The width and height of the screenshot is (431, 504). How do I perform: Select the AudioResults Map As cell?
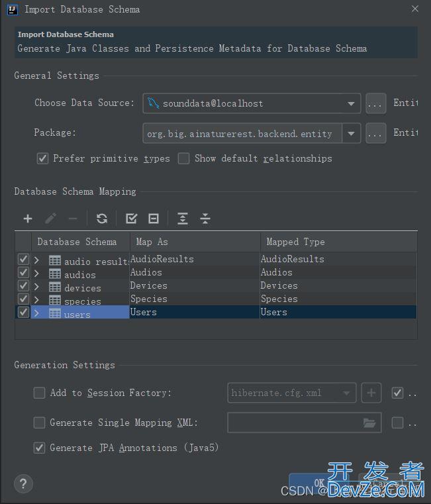(195, 259)
